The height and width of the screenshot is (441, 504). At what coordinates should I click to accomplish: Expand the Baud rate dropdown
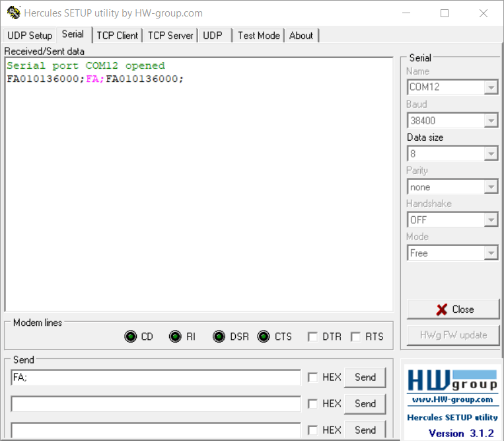[491, 121]
